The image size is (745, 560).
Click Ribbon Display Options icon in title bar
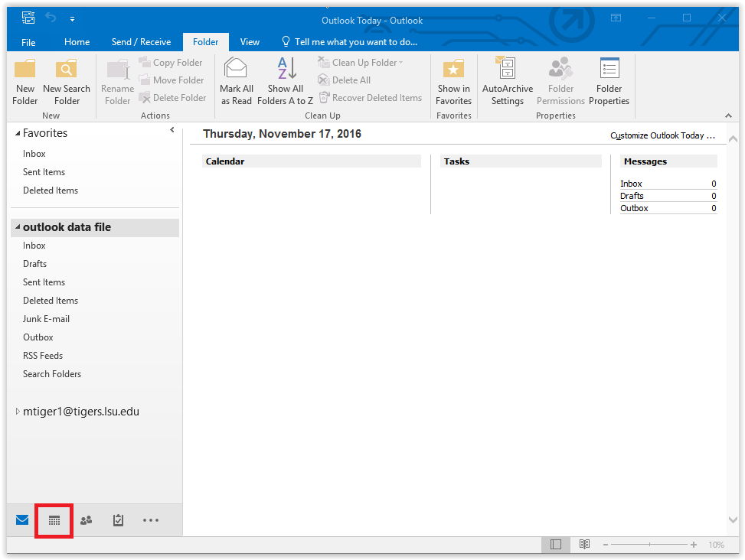coord(616,18)
